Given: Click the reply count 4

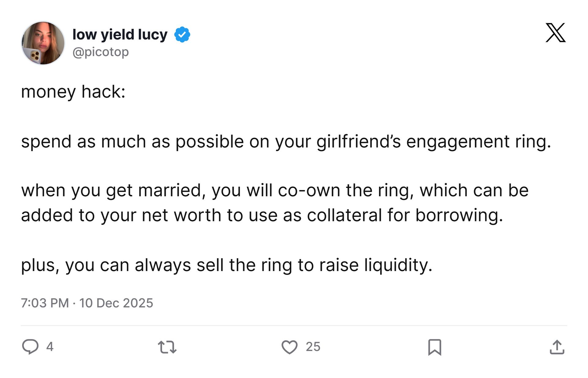Looking at the screenshot, I should 50,347.
